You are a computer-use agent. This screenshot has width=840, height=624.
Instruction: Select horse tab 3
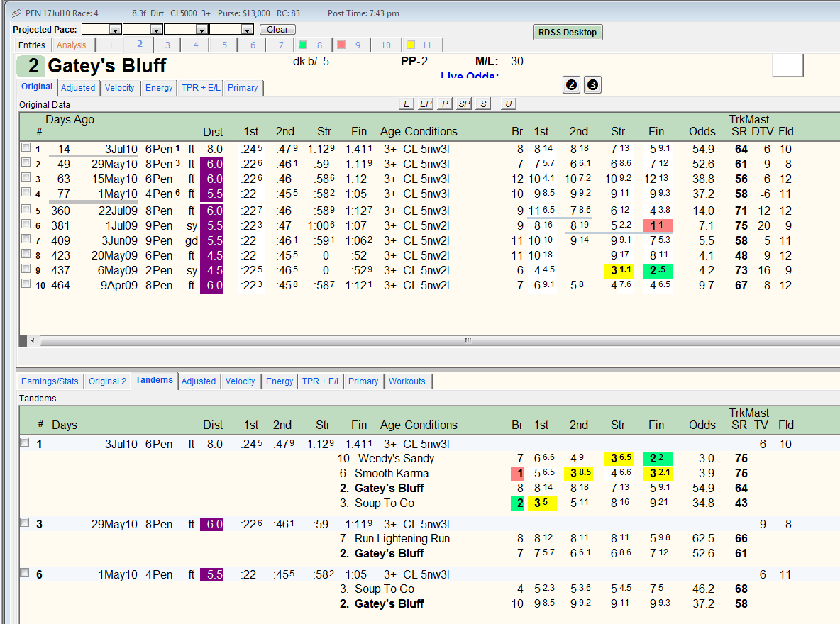coord(167,45)
